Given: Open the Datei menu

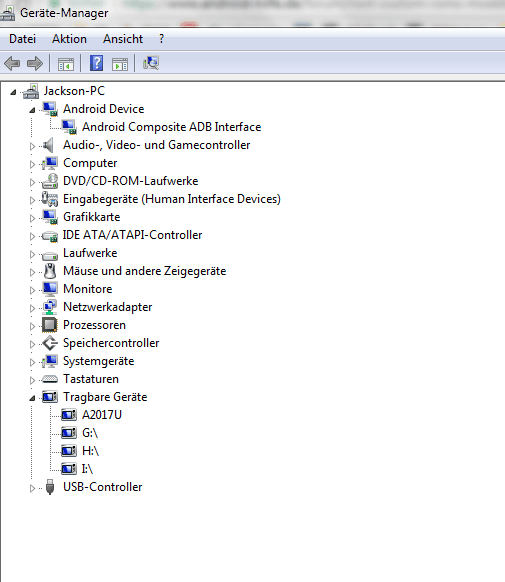Looking at the screenshot, I should (x=23, y=39).
